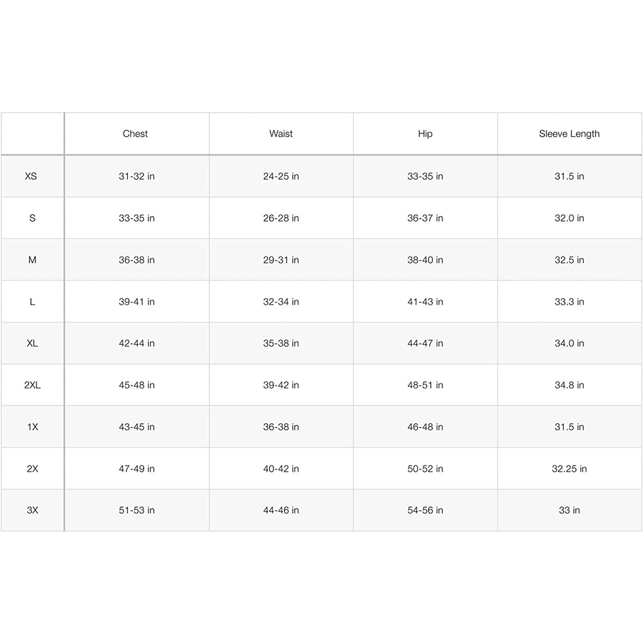Select the 2XL size row label
Screen dimensions: 644x644
coord(32,385)
